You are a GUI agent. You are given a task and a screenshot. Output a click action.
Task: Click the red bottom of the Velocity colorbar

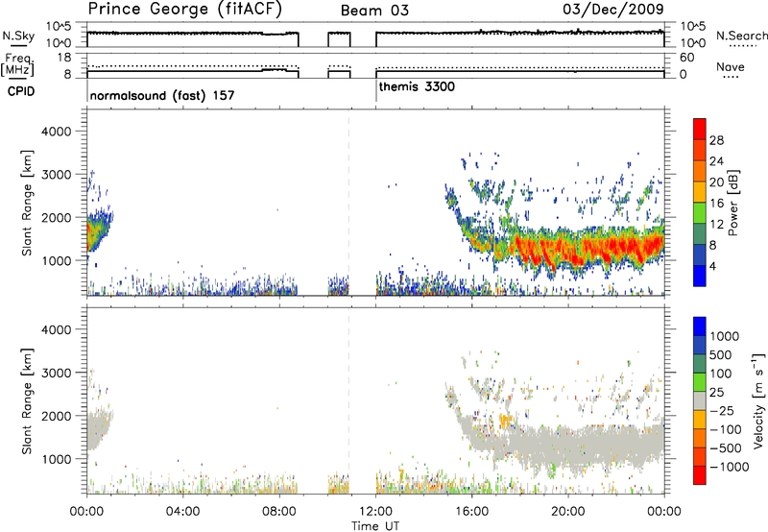(700, 475)
